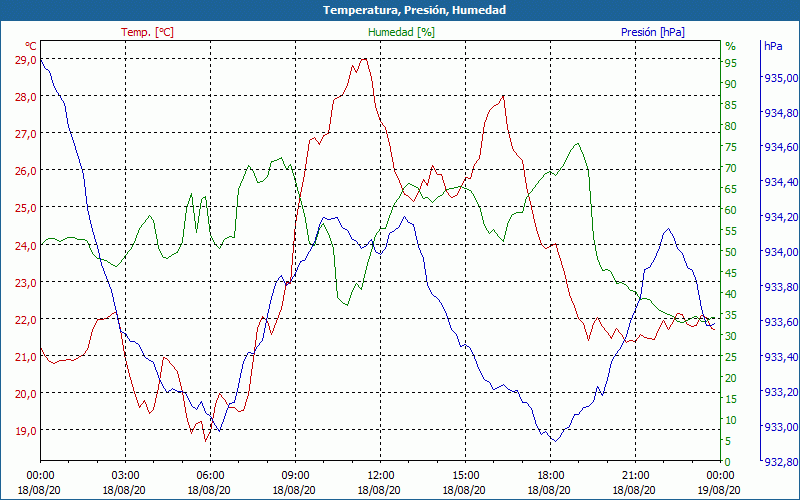This screenshot has height=500, width=800.
Task: Click the green '75' humidity axis value
Action: pos(731,147)
